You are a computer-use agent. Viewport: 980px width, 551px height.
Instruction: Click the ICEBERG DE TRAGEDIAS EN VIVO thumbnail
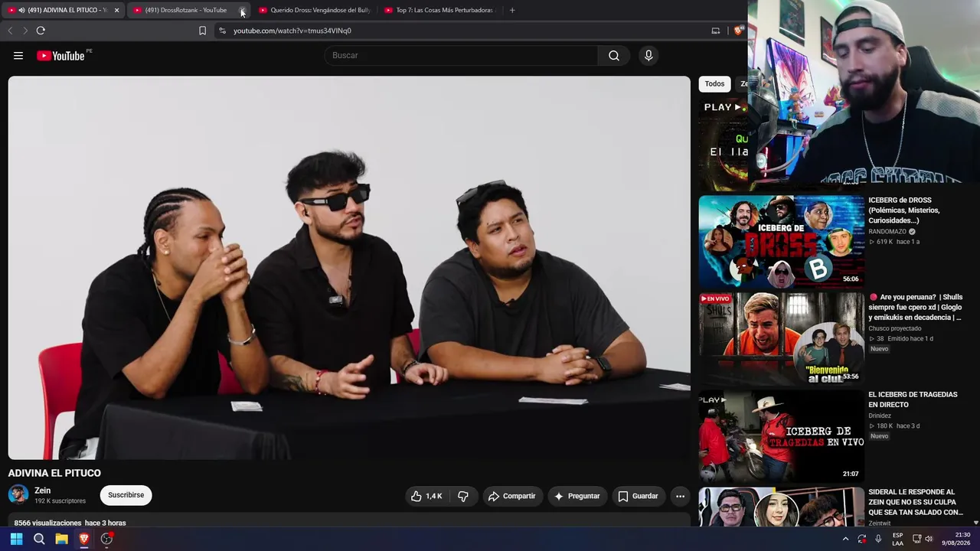tap(781, 435)
